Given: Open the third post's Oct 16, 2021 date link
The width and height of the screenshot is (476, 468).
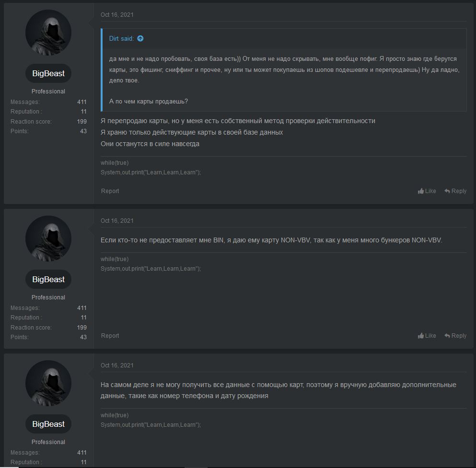Looking at the screenshot, I should tap(117, 365).
